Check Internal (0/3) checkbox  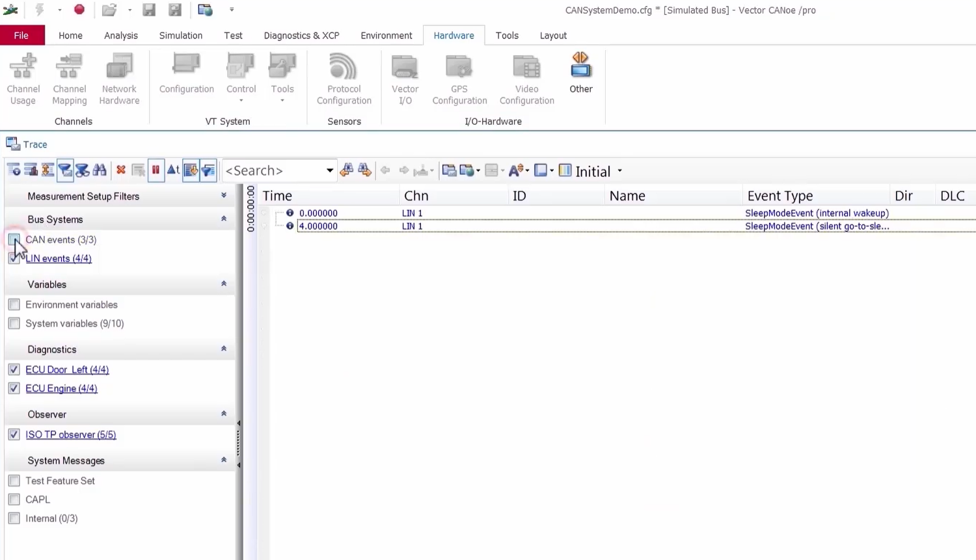pyautogui.click(x=14, y=518)
